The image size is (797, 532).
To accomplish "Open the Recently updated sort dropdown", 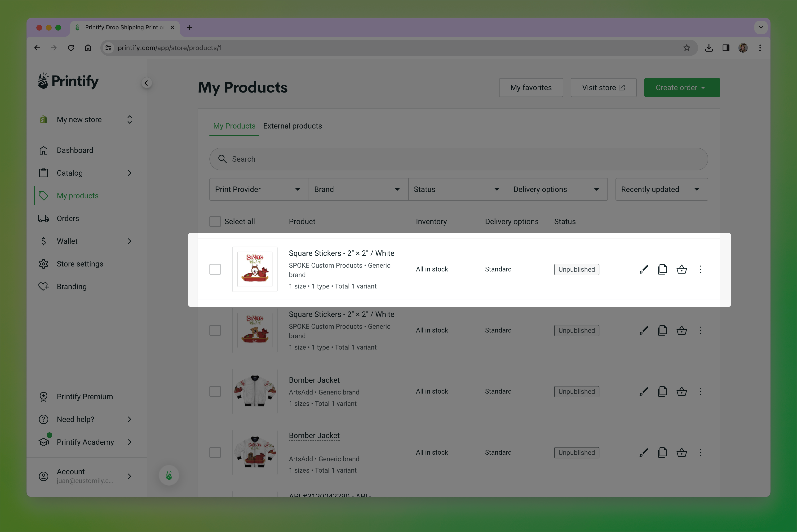I will 661,189.
